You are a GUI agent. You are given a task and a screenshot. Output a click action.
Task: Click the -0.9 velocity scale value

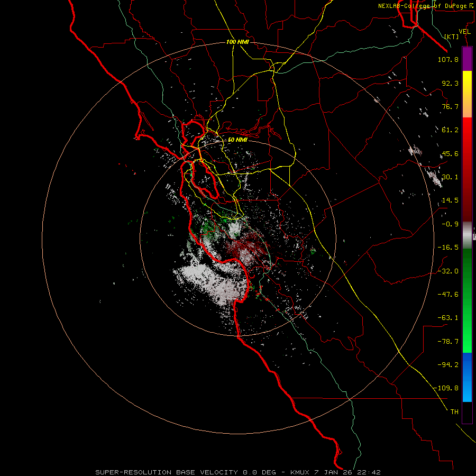click(450, 224)
